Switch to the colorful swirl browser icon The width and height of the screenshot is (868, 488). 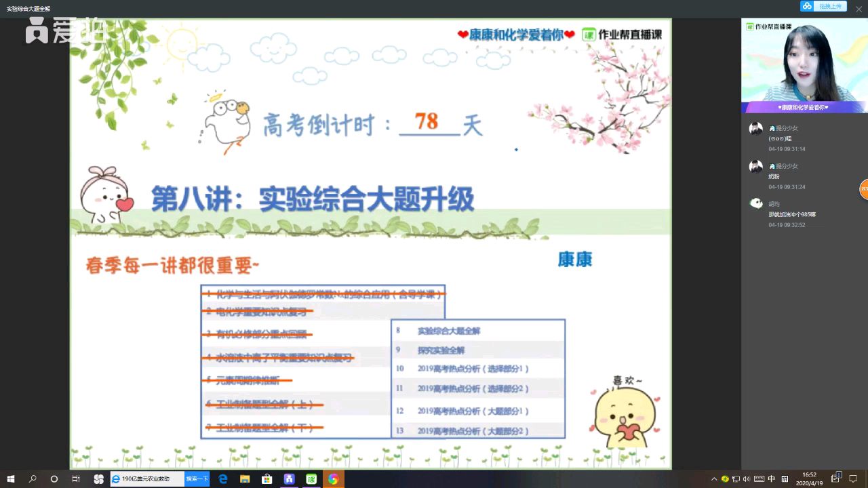point(333,479)
